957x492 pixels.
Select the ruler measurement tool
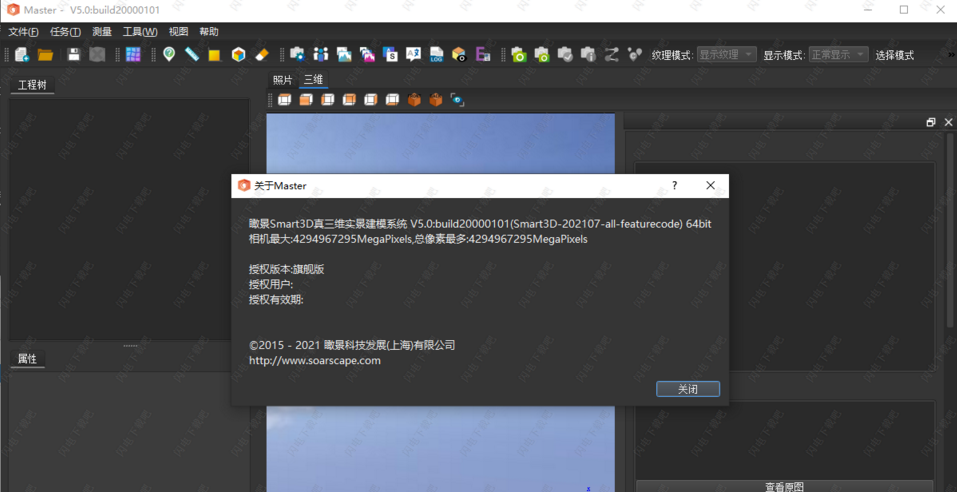[x=192, y=55]
